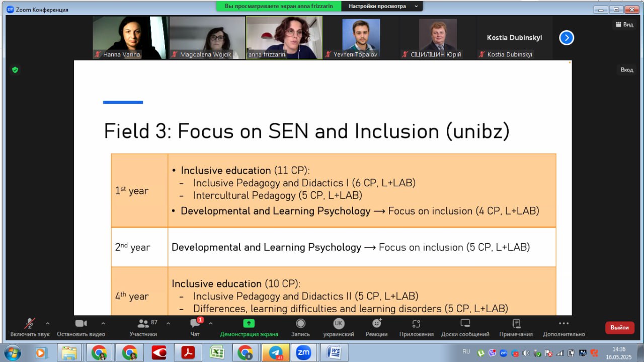
Task: Expand audio options arrow next to microphone
Action: (48, 323)
